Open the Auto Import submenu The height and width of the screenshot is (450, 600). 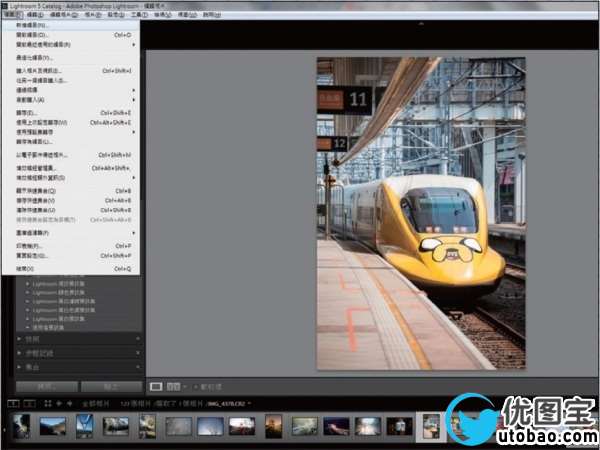pyautogui.click(x=71, y=100)
